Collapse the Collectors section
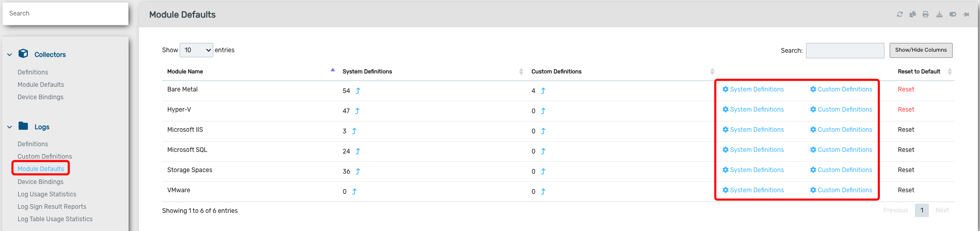Viewport: 980px width, 231px height. (x=9, y=55)
